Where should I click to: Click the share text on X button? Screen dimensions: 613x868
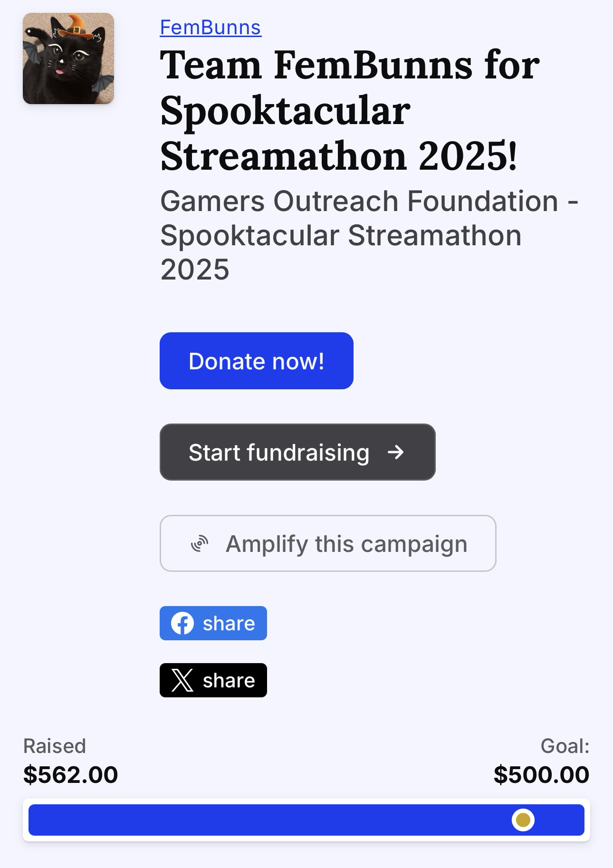click(x=229, y=680)
